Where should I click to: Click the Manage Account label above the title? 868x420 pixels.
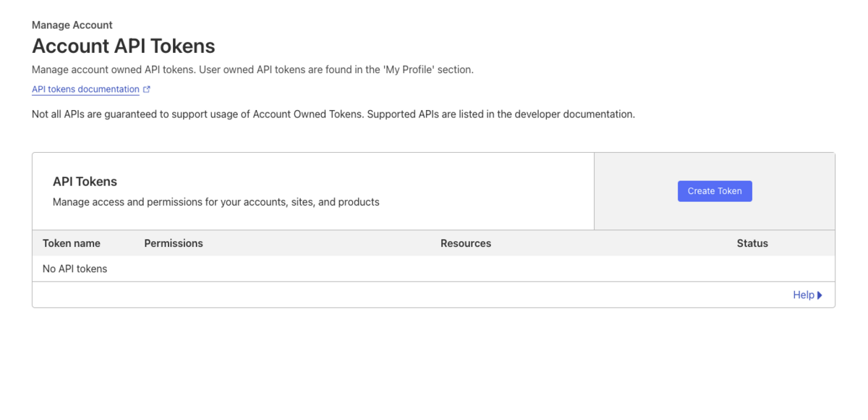(72, 25)
